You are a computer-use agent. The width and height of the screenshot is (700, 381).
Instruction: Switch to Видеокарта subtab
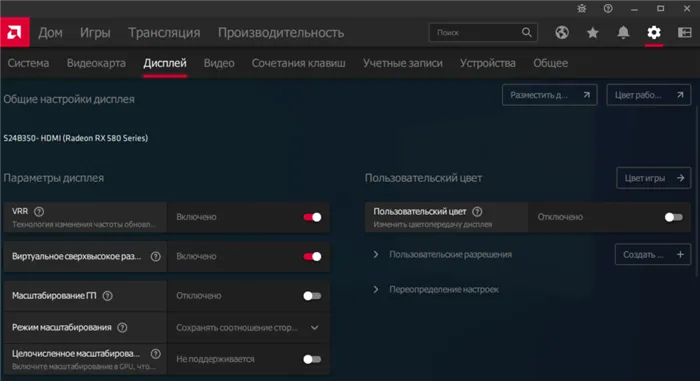tap(96, 63)
